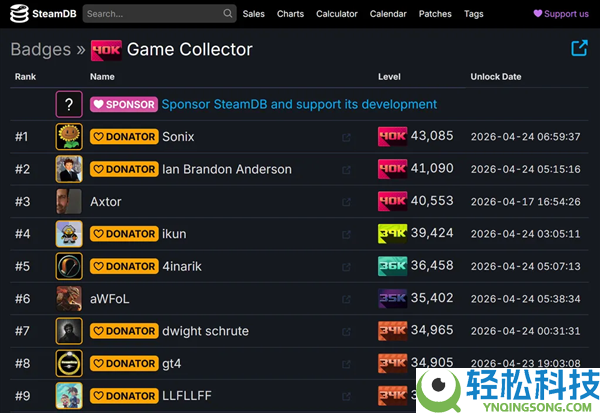The image size is (600, 413).
Task: Open the ikun profile link
Action: click(174, 234)
